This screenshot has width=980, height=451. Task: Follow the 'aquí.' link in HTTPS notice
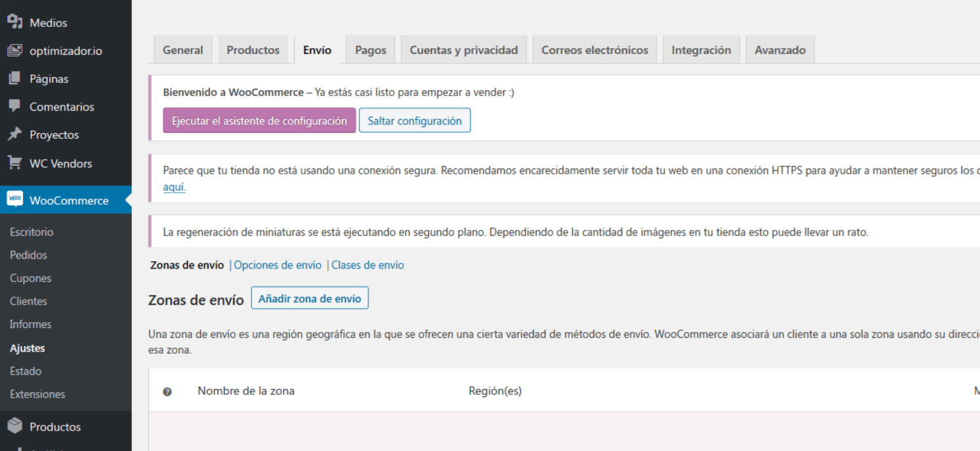click(x=175, y=187)
